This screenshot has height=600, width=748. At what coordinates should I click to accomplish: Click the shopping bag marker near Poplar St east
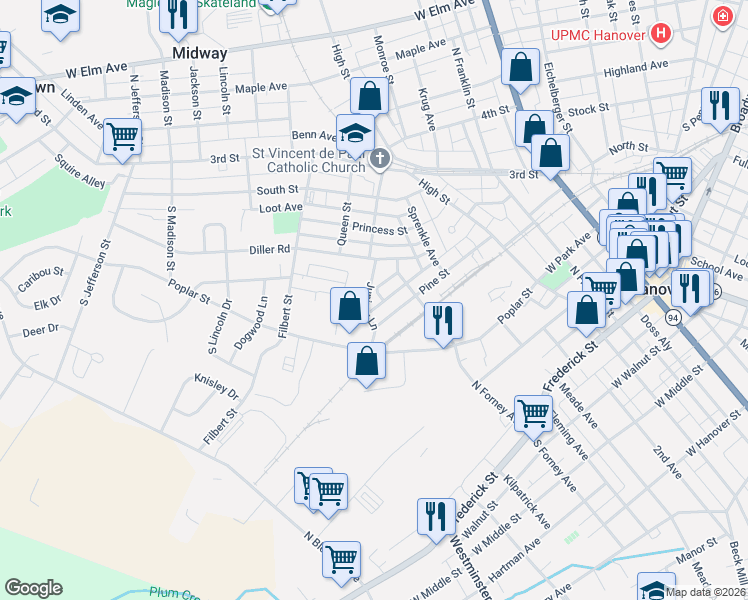click(587, 311)
